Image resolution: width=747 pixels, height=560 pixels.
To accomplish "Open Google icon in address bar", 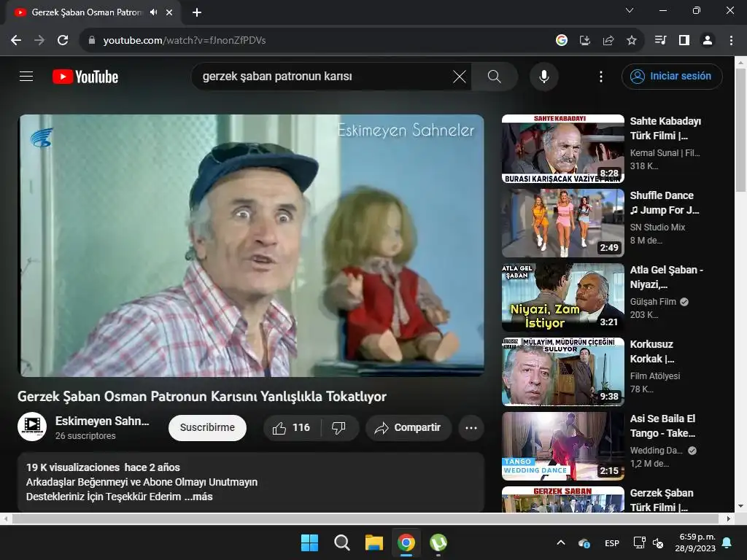I will coord(562,41).
